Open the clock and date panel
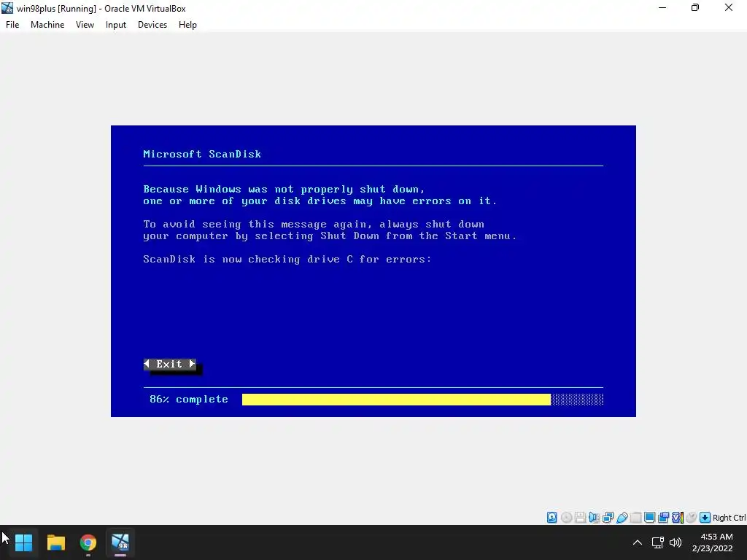 coord(713,542)
